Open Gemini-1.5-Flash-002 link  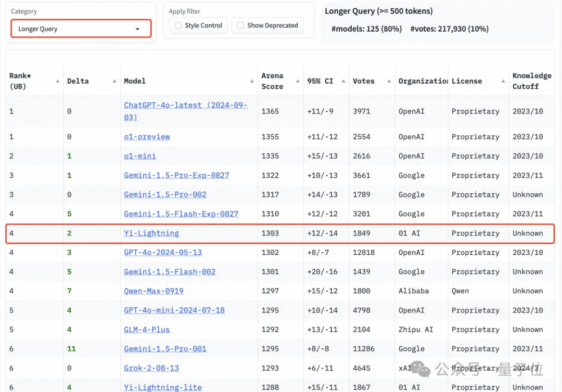[170, 272]
